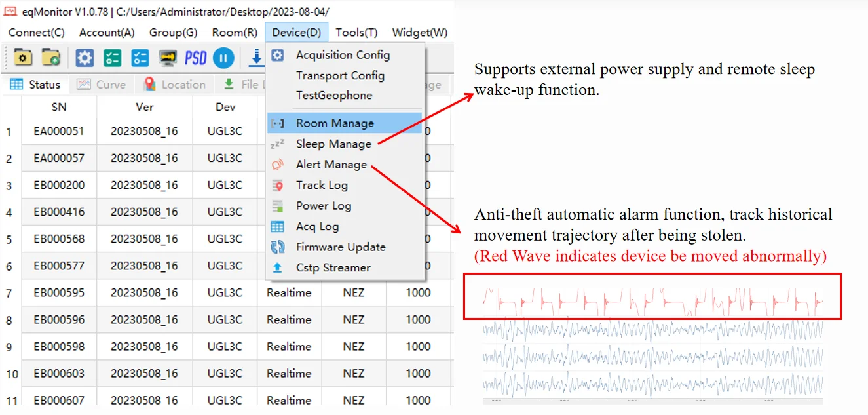Open the Tools(T) menu
This screenshot has height=415, width=868.
click(x=356, y=31)
